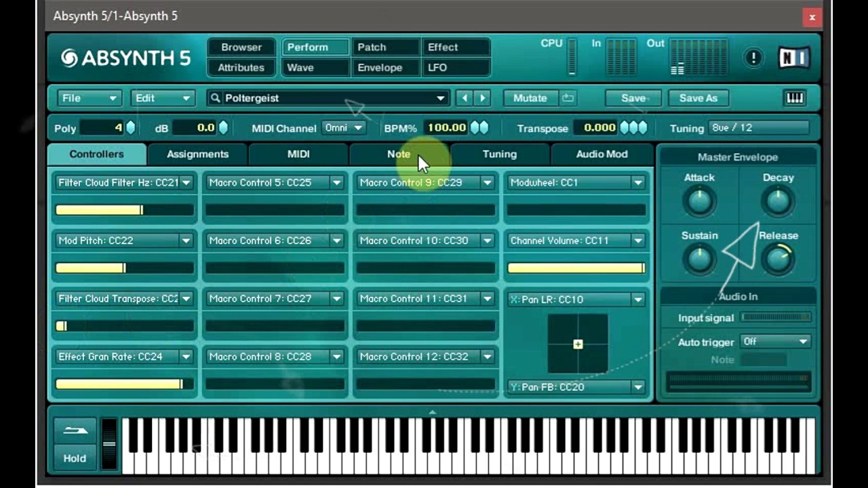
Task: Close the Absynth 5 window
Action: tap(812, 17)
